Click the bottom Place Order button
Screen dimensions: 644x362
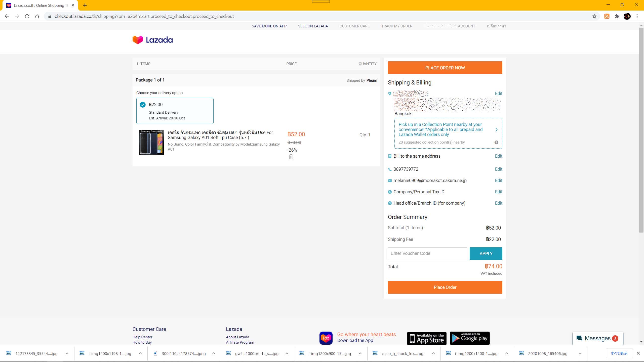coord(445,287)
